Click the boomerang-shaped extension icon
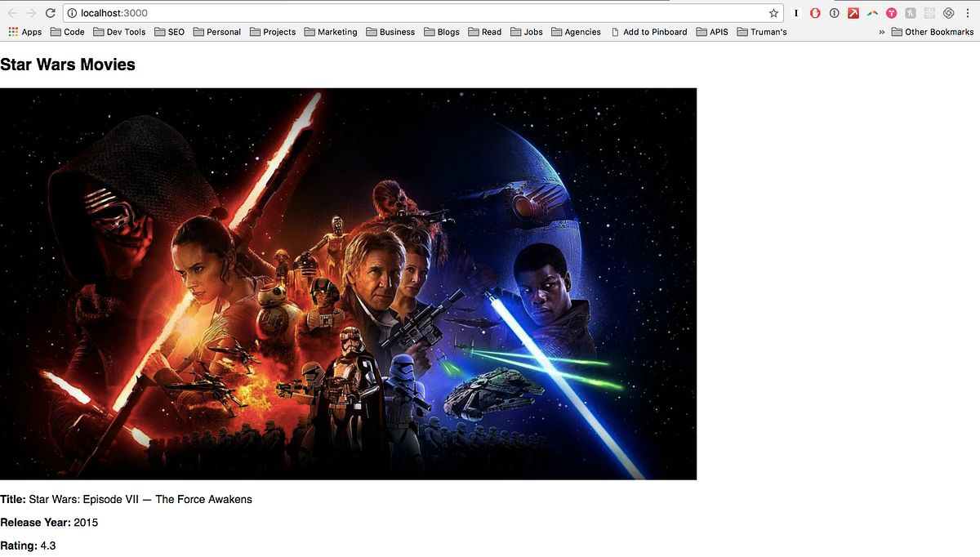 tap(872, 13)
